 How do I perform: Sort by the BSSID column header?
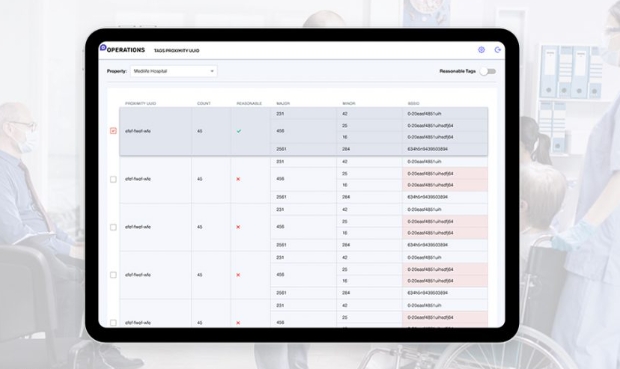414,104
